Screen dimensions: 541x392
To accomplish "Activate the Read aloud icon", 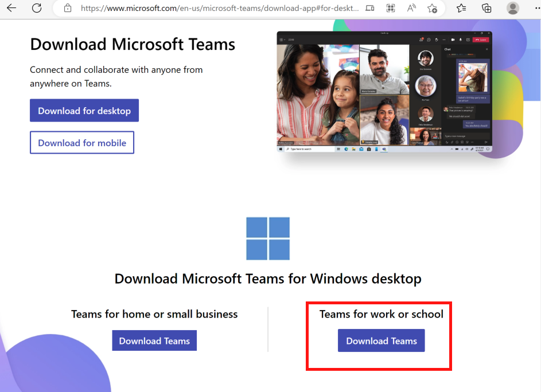I will coord(411,8).
